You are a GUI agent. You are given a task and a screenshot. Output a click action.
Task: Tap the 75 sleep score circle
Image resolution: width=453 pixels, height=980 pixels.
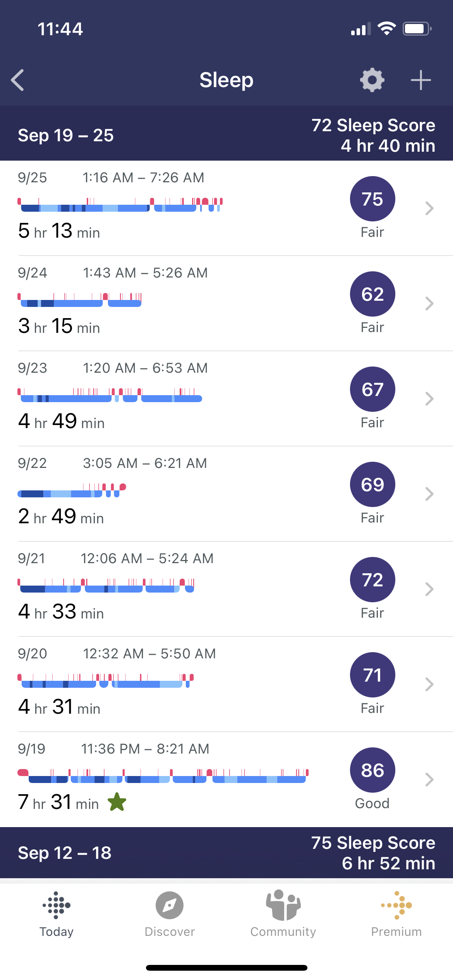coord(372,199)
